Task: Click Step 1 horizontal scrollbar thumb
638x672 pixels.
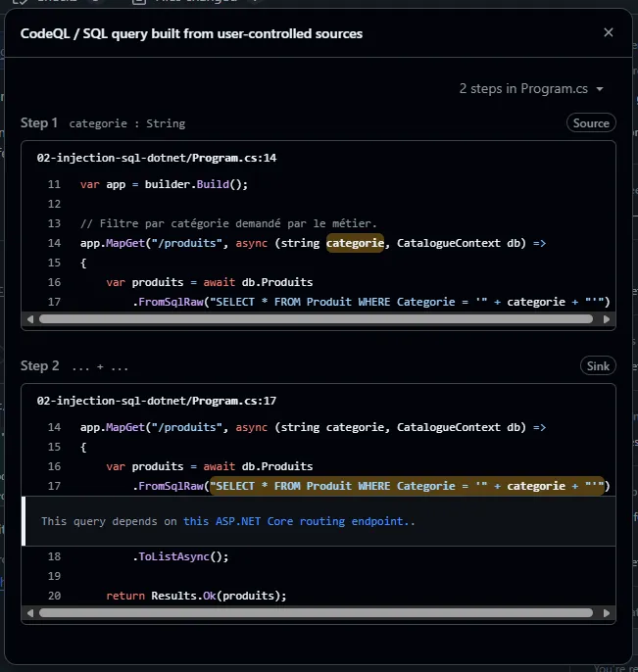Action: (316, 319)
